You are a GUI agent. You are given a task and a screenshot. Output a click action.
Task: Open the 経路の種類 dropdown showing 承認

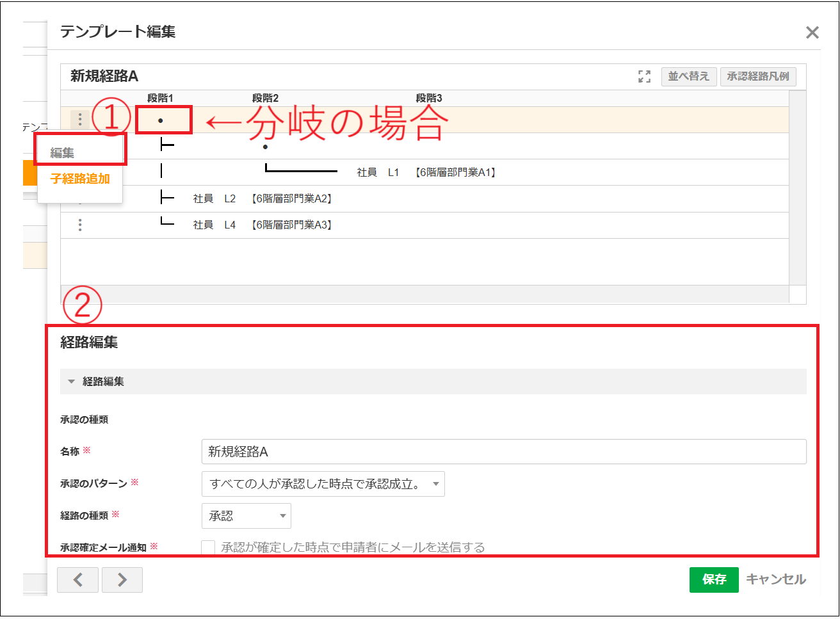tap(246, 516)
